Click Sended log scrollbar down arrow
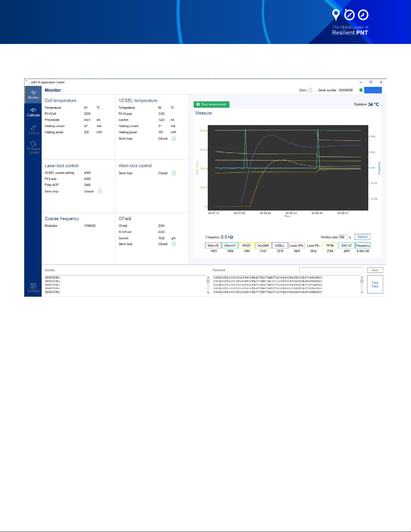Viewport: 411px width, 532px height. [208, 292]
